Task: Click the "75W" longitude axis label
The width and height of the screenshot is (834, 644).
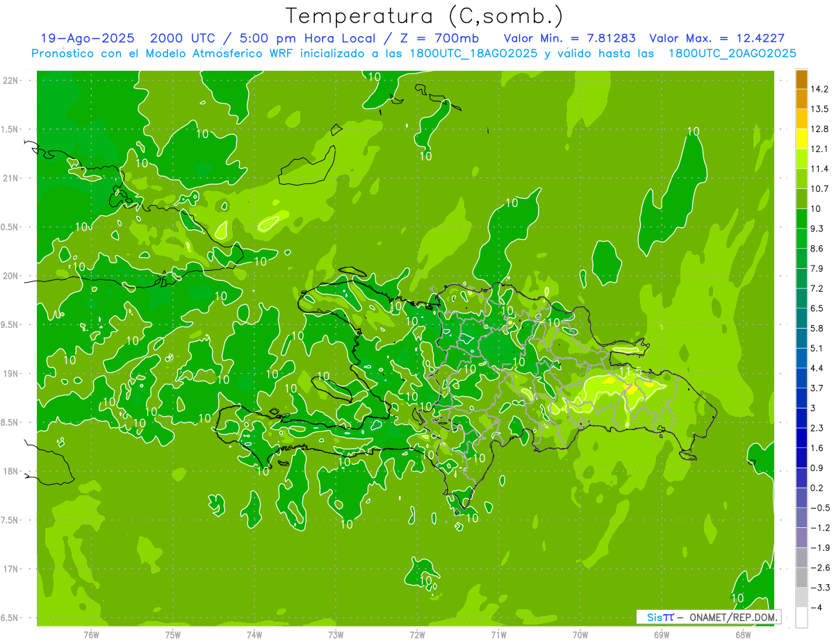Action: (x=173, y=634)
